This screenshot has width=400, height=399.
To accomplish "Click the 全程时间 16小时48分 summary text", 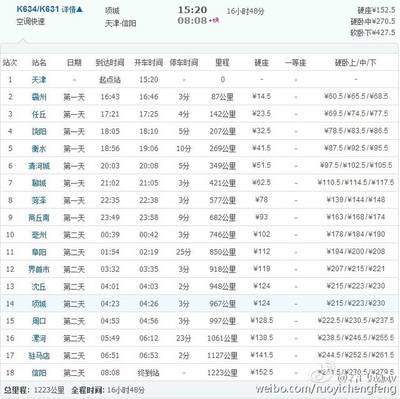I will (x=108, y=390).
